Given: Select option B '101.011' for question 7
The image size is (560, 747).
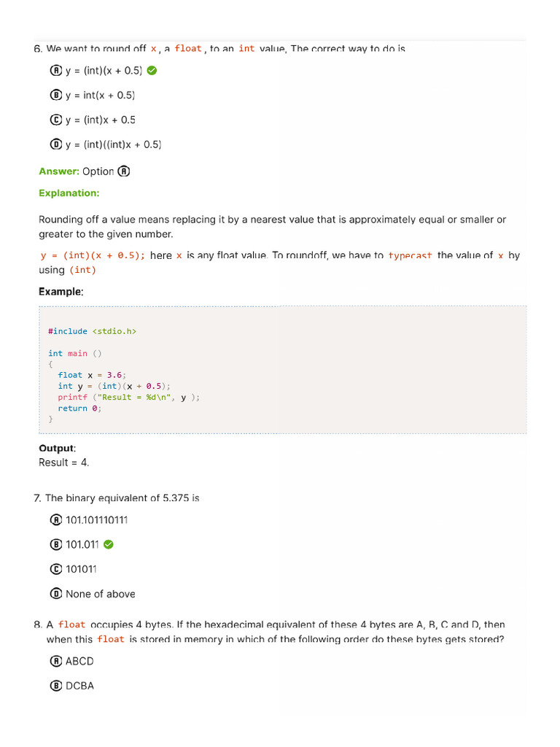Looking at the screenshot, I should point(56,544).
